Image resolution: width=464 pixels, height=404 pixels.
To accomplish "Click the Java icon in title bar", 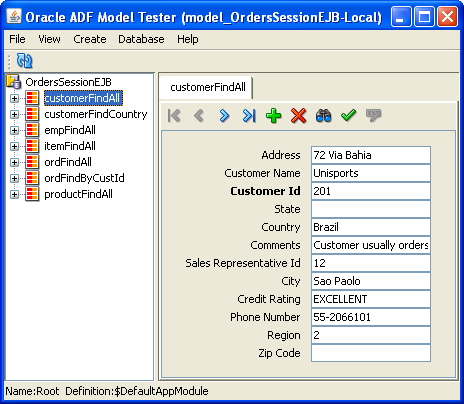I will click(14, 16).
